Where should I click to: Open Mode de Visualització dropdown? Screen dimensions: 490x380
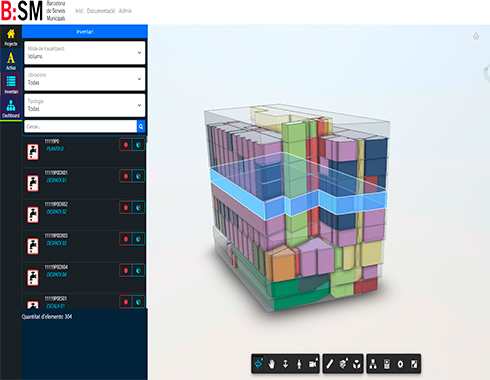[x=85, y=53]
